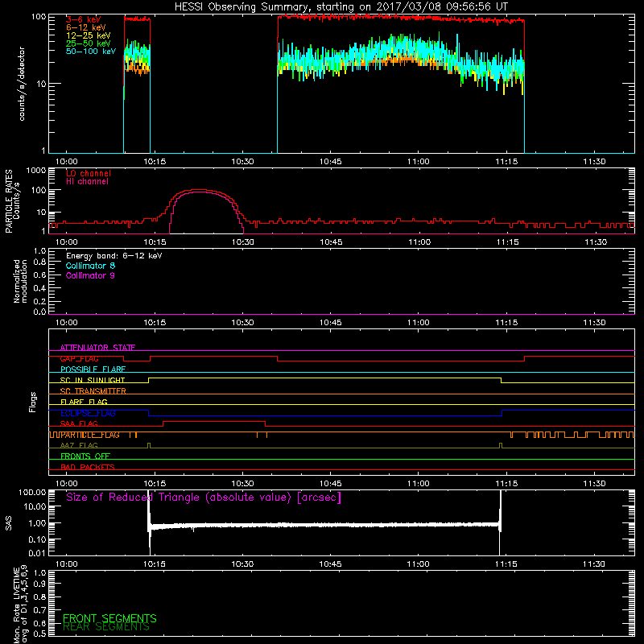Select the HI channel legend label
This screenshot has height=644, width=644.
[x=88, y=182]
